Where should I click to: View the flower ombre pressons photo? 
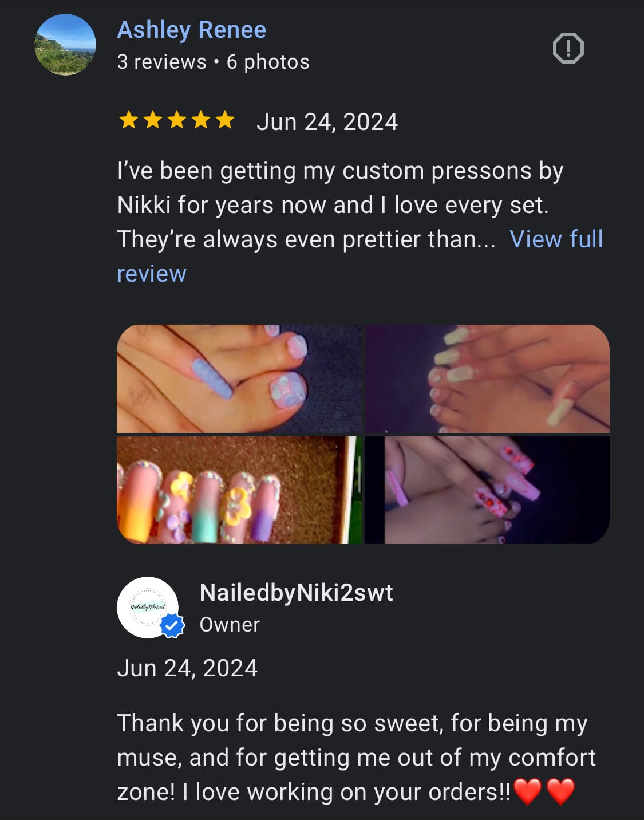pos(239,490)
